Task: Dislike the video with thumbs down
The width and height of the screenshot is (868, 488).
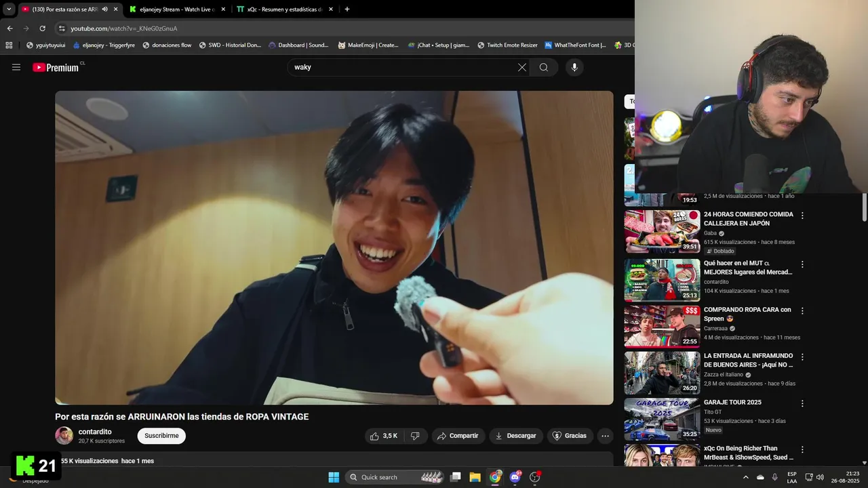Action: coord(415,436)
